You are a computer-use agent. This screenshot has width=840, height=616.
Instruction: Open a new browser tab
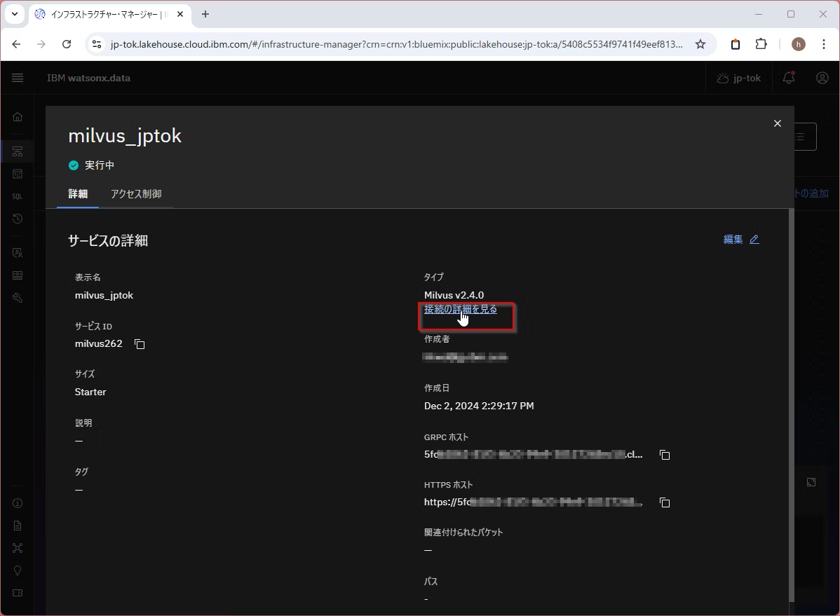[x=205, y=15]
